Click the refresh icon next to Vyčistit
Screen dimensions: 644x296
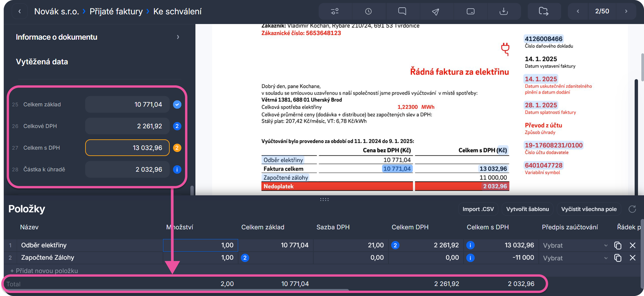(x=632, y=209)
